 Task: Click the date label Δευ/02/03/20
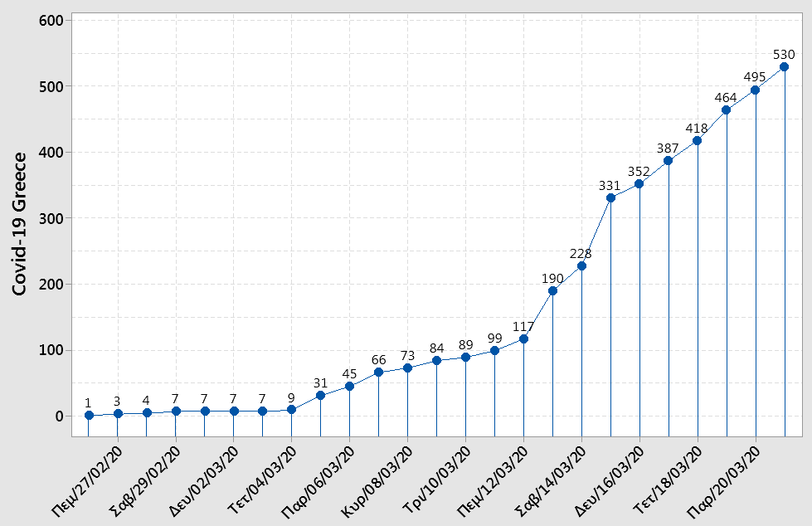tap(204, 481)
